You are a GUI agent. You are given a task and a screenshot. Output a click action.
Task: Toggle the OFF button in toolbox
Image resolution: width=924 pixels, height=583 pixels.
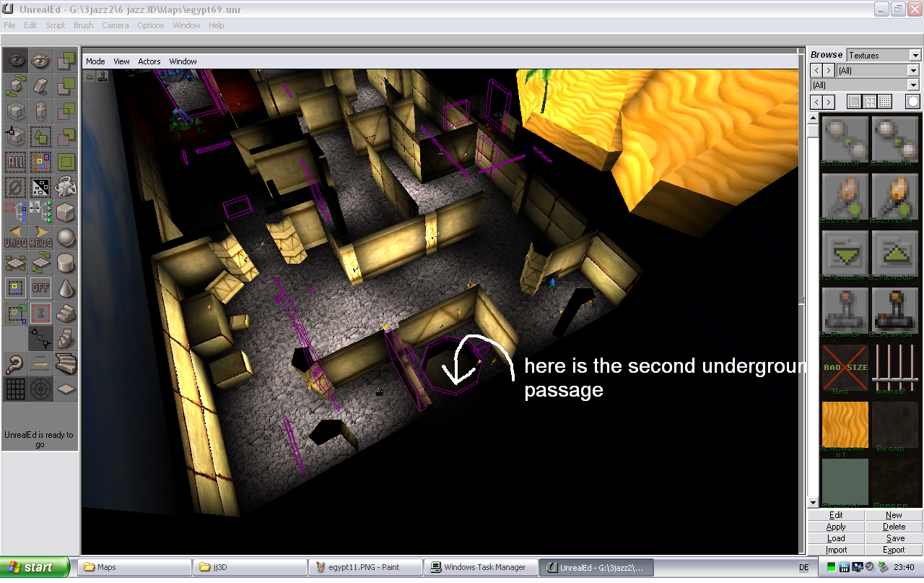[41, 288]
